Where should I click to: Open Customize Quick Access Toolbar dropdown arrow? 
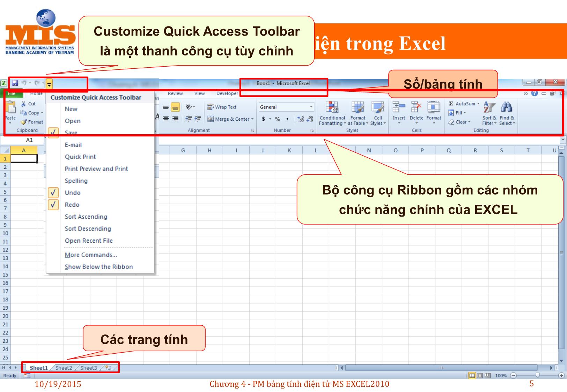49,84
